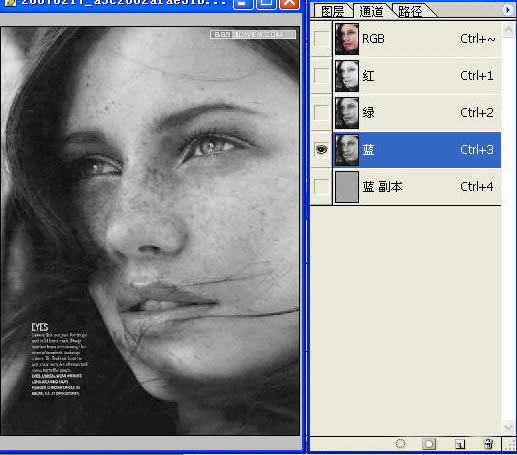Select the RGB composite channel row
The height and width of the screenshot is (455, 517).
click(417, 39)
